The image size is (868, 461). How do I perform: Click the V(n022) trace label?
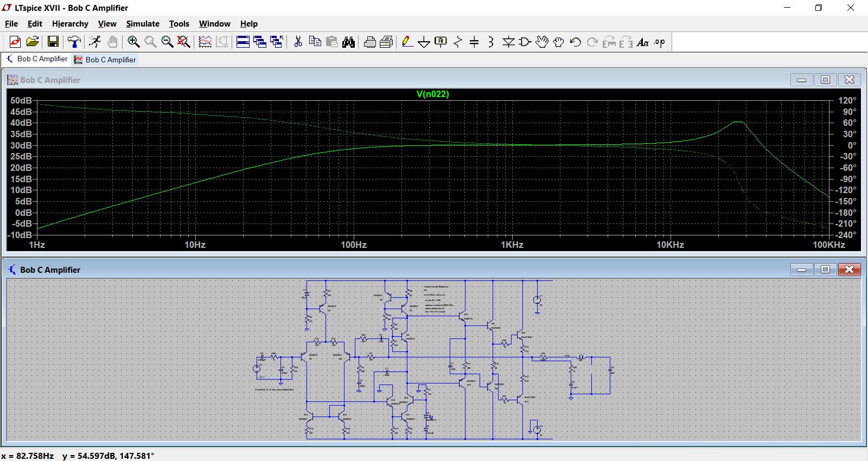[x=432, y=94]
